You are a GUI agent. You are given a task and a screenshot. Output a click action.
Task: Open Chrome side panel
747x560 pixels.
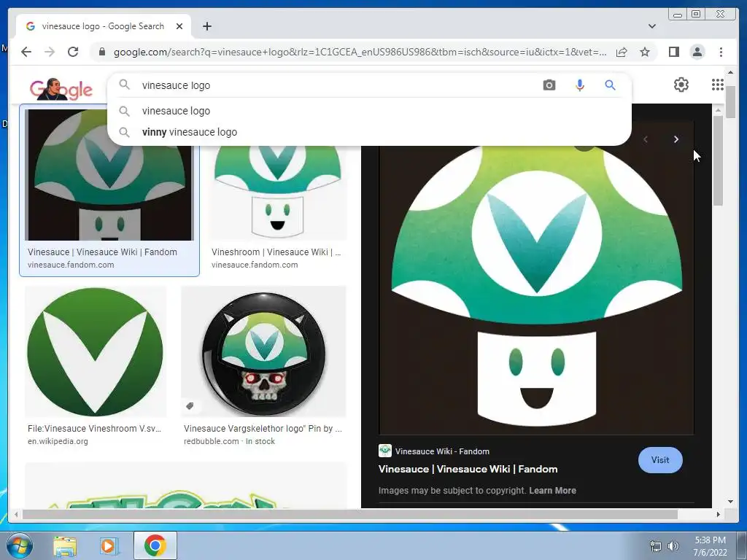tap(673, 52)
